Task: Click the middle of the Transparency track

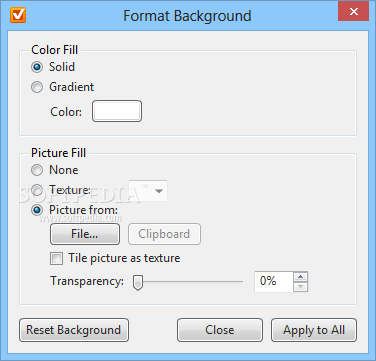Action: (188, 282)
